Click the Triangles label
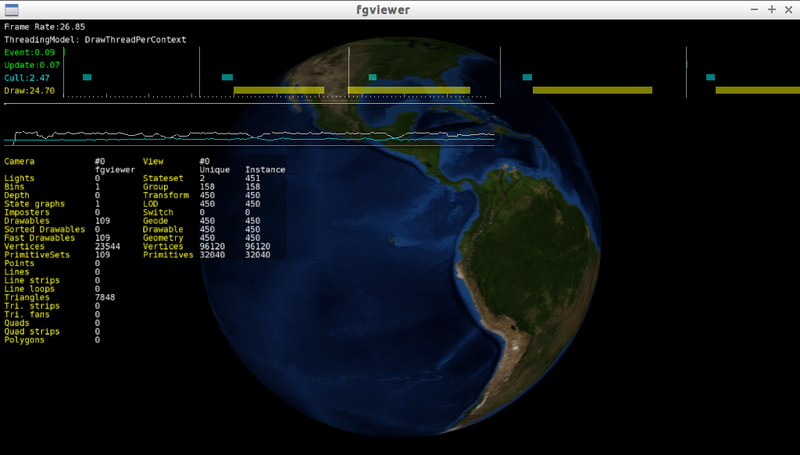The height and width of the screenshot is (455, 800). tap(27, 297)
